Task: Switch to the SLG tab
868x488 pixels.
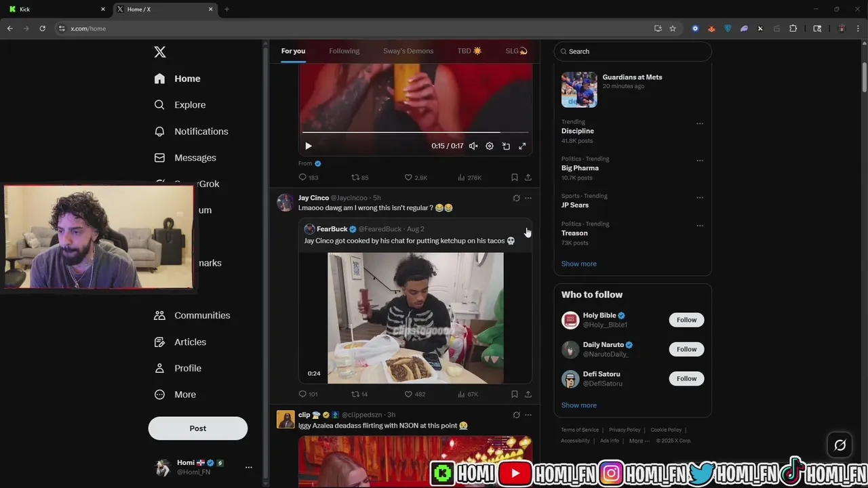Action: click(x=517, y=51)
